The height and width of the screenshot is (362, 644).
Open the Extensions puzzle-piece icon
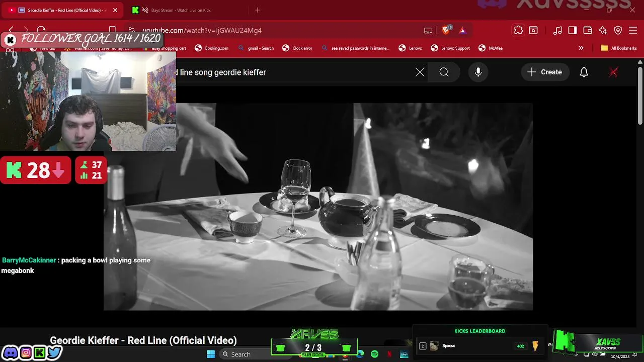pyautogui.click(x=518, y=30)
